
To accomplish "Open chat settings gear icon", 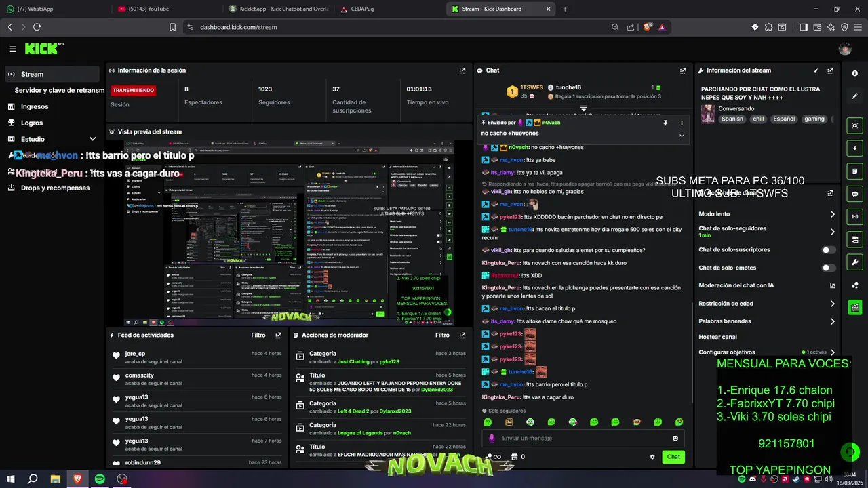I will [652, 457].
